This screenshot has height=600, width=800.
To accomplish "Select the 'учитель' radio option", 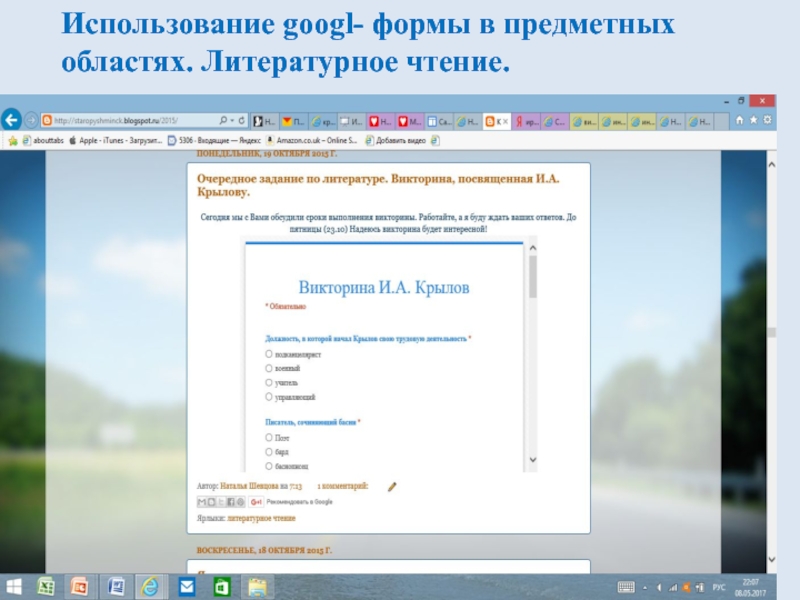I will [269, 382].
